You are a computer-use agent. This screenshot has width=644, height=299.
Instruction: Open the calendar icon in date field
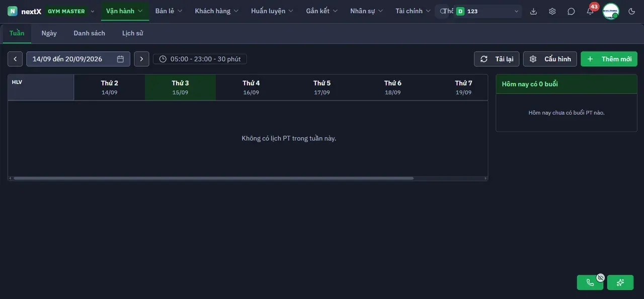pos(120,59)
